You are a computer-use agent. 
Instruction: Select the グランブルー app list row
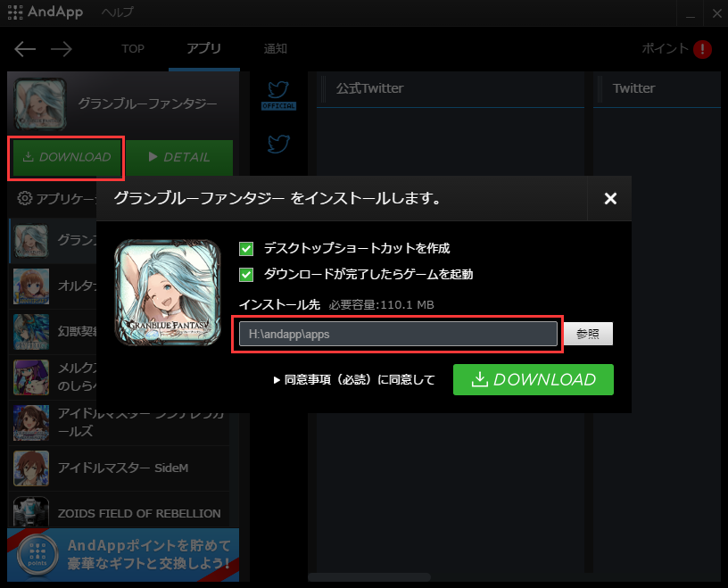(x=53, y=242)
